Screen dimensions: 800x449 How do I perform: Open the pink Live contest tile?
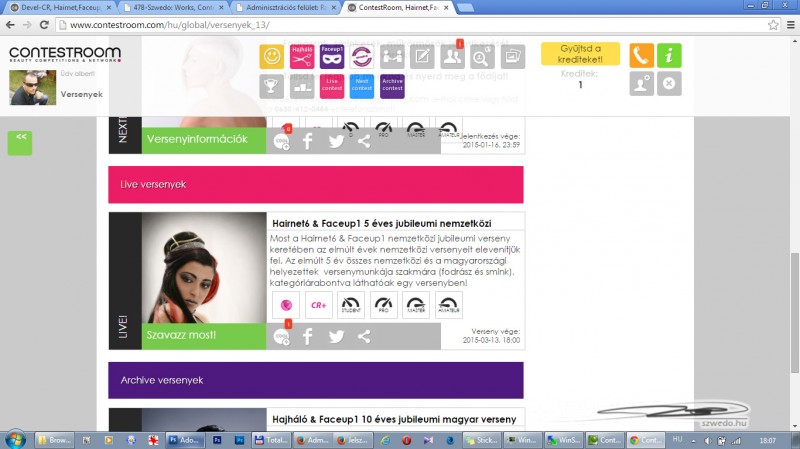point(332,86)
